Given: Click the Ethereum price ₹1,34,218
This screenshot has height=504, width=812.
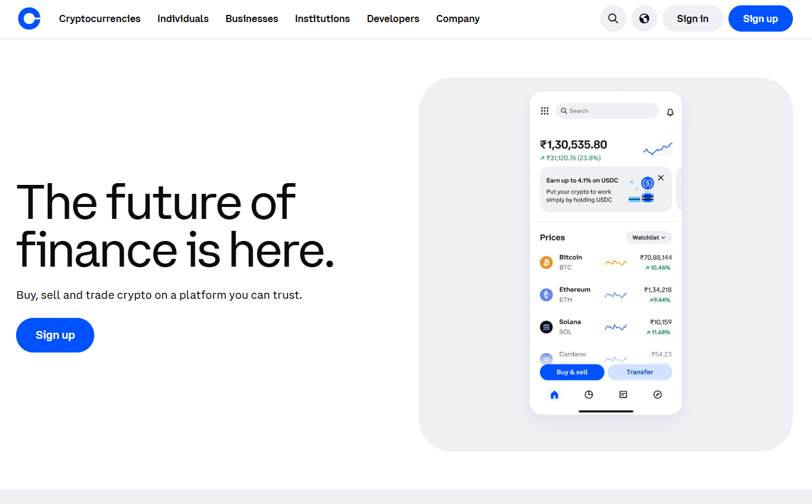Looking at the screenshot, I should (x=657, y=290).
